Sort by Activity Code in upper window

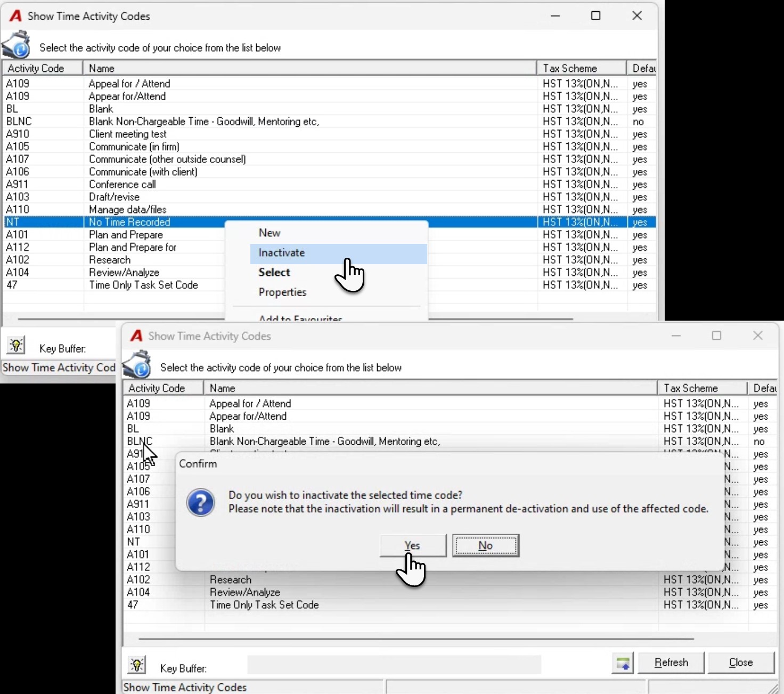pyautogui.click(x=43, y=68)
